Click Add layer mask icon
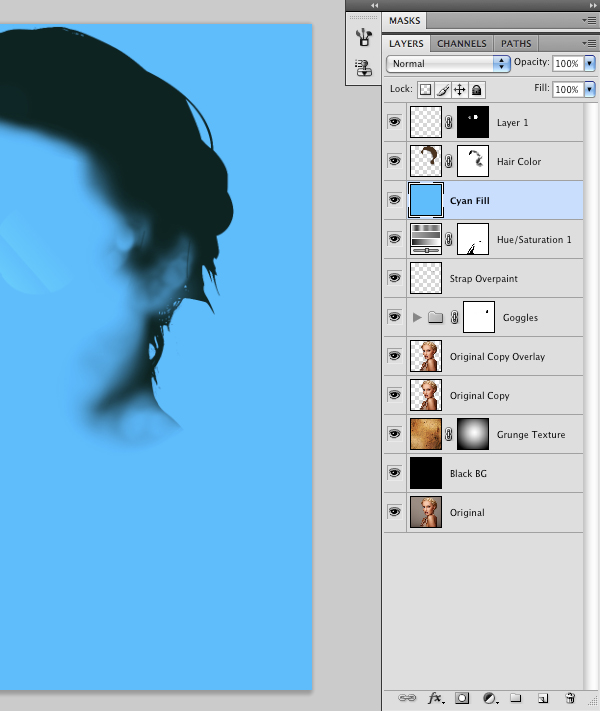 (462, 698)
